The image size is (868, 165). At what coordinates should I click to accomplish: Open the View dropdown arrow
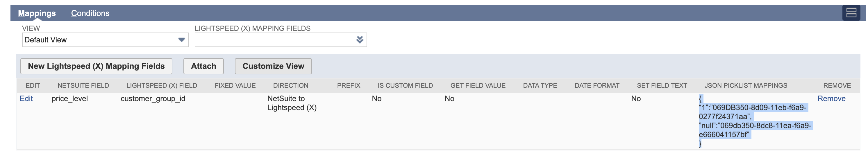point(181,40)
